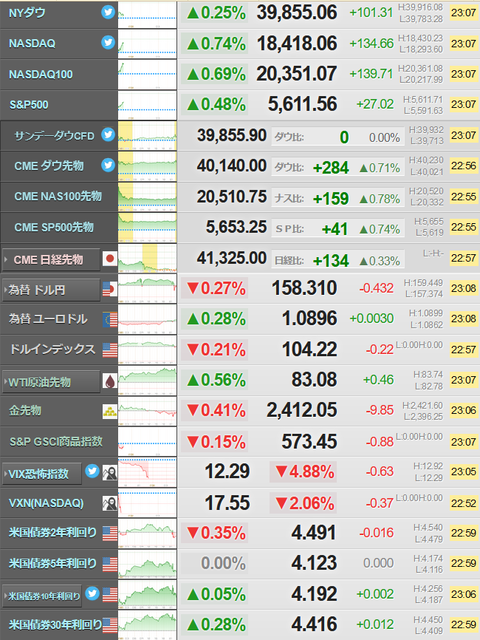Click the Twitter icon beside サンデーダウCFD
The width and height of the screenshot is (480, 640).
tap(108, 134)
